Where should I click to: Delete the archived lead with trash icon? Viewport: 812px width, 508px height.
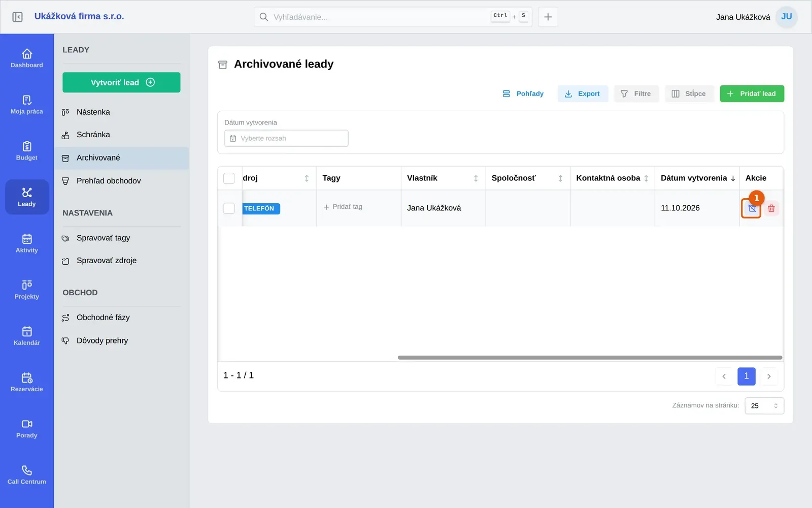point(771,208)
